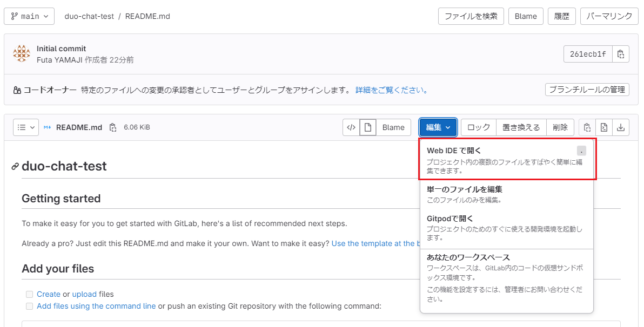Image resolution: width=644 pixels, height=327 pixels.
Task: Open the Create link
Action: point(49,294)
